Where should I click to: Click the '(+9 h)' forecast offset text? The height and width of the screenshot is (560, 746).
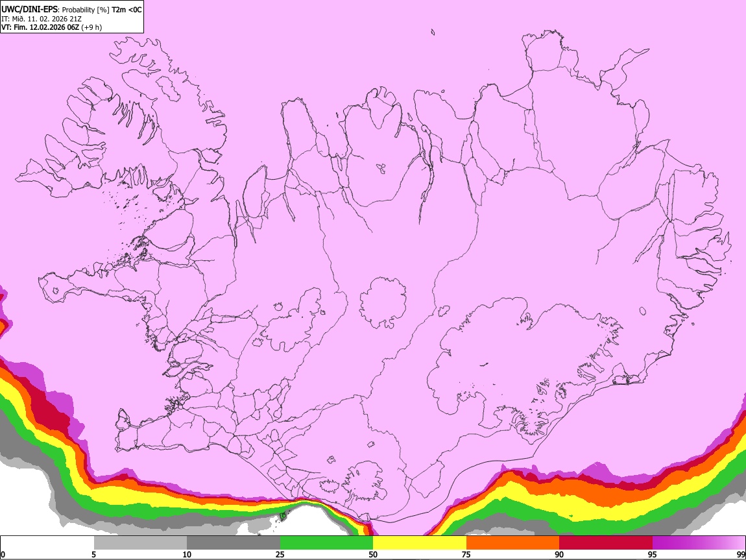91,27
